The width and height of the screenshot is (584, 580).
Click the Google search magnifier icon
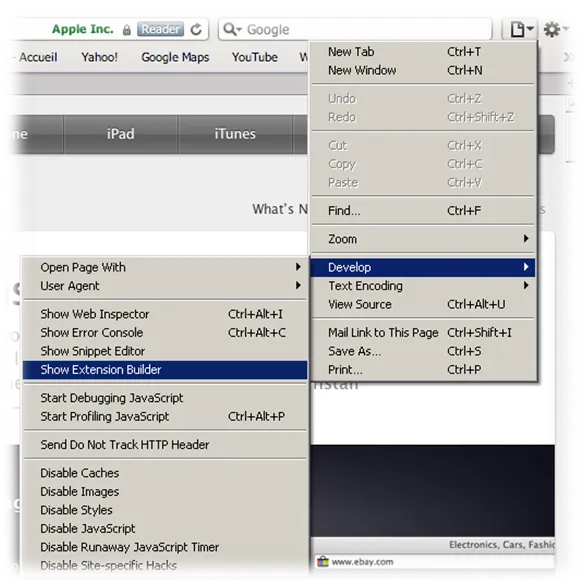pos(233,29)
